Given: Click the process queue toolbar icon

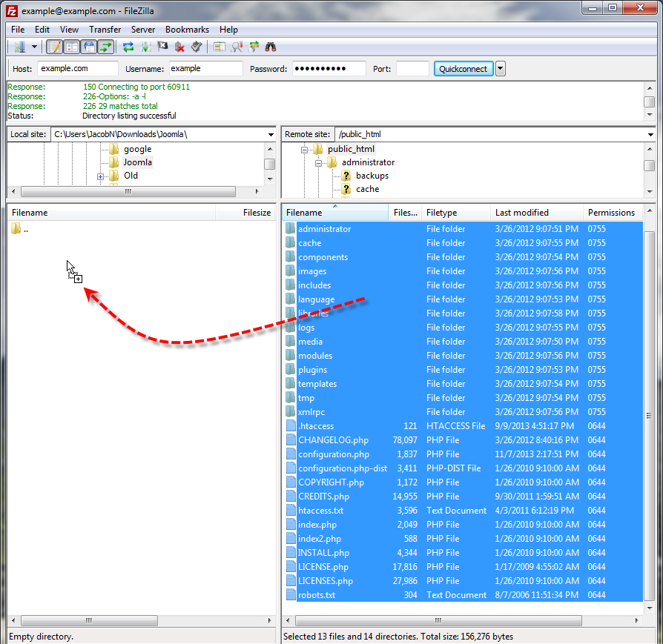Looking at the screenshot, I should 145,47.
